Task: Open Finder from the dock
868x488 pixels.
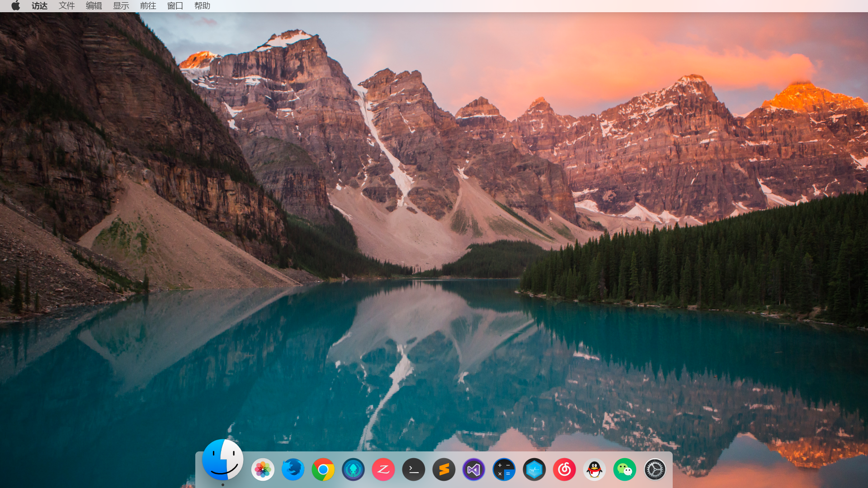Action: click(x=222, y=460)
